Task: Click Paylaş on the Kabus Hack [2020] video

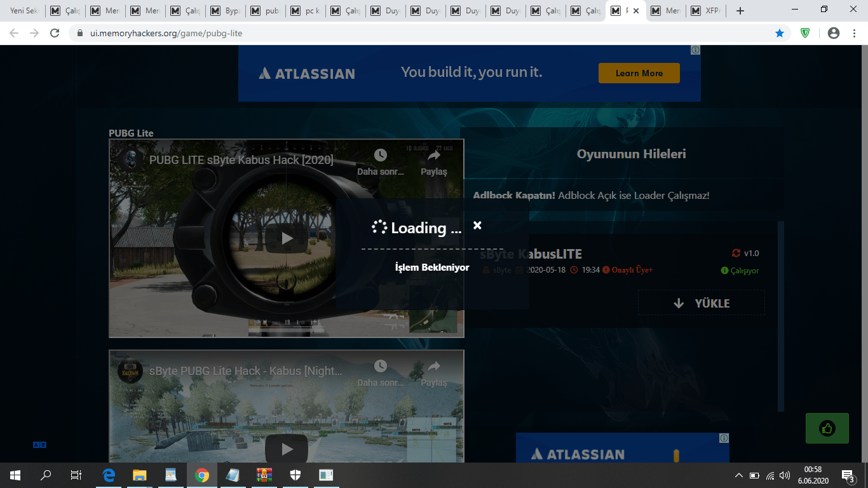Action: (x=434, y=163)
